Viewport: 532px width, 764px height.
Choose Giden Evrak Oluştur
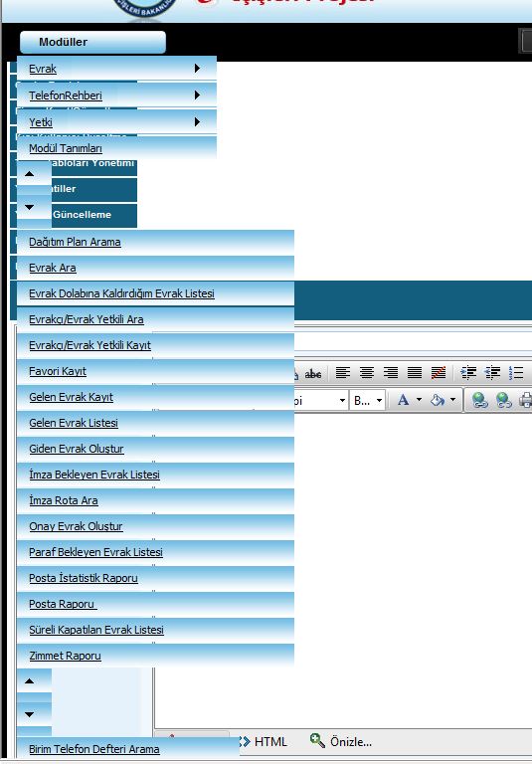click(x=155, y=449)
